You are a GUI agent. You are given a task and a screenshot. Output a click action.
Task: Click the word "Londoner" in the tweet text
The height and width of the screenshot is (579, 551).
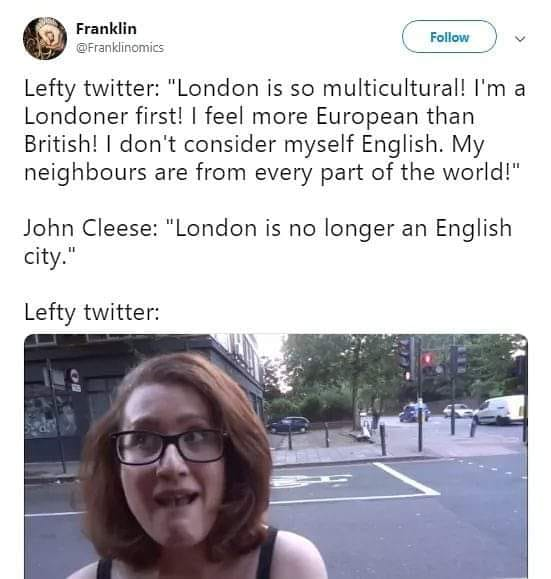coord(76,117)
